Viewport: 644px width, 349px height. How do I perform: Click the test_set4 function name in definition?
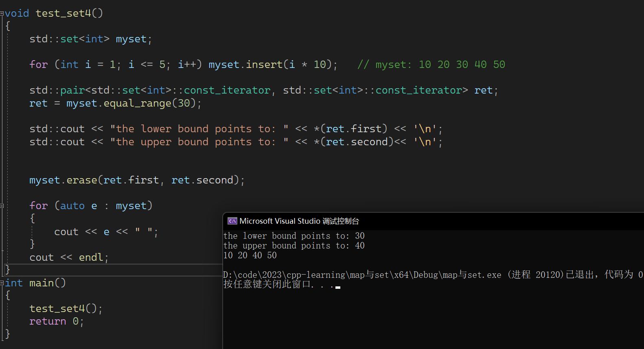(x=64, y=13)
